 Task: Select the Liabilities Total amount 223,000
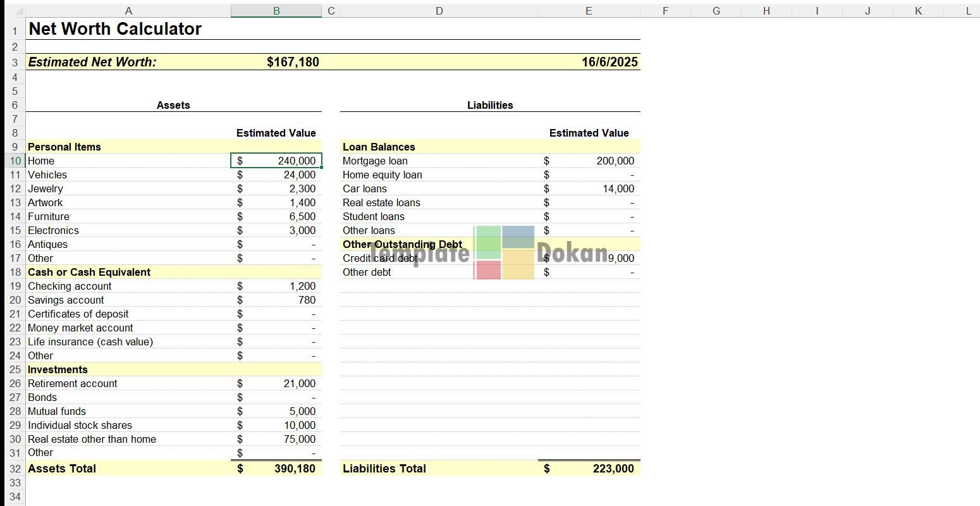613,469
